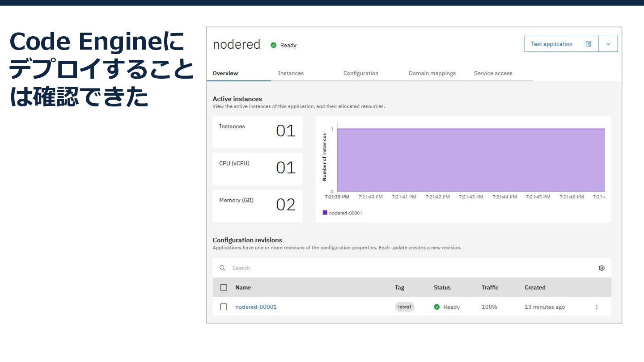644x362 pixels.
Task: Click the Tag column header
Action: click(399, 287)
